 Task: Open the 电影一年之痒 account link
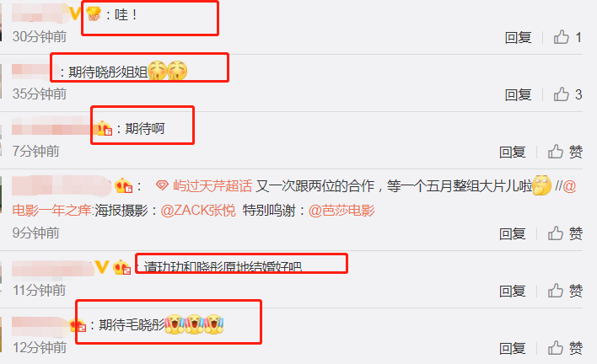(x=51, y=210)
